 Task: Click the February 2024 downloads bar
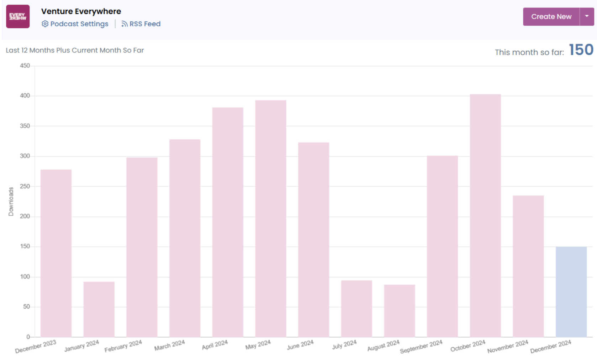(x=142, y=247)
